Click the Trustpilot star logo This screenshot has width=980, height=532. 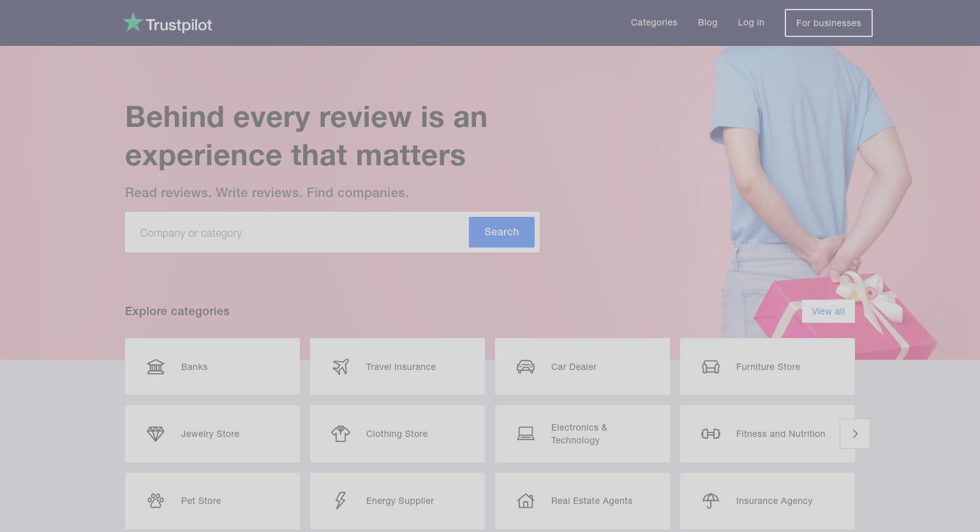tap(133, 22)
